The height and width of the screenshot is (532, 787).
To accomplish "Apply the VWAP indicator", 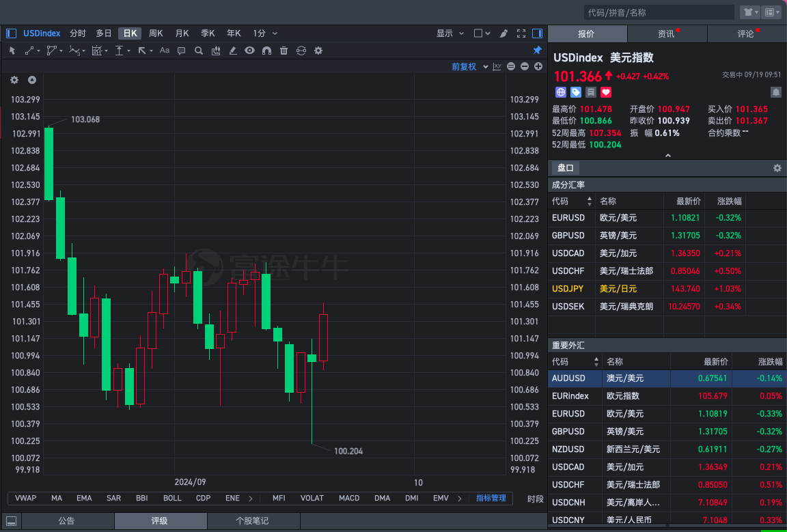I will 25,499.
